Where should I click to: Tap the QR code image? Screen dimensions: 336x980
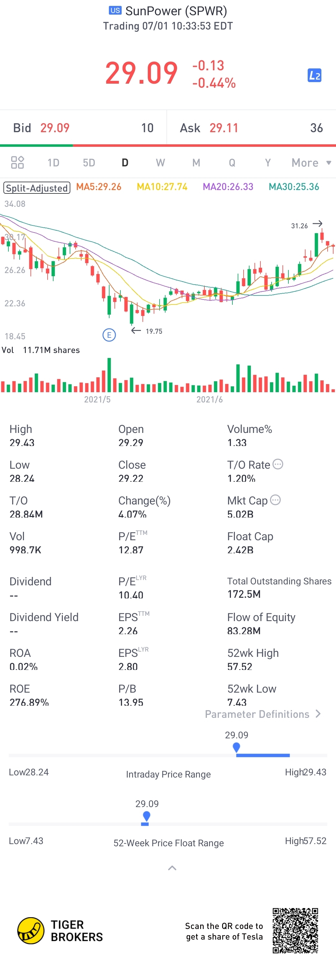295,931
